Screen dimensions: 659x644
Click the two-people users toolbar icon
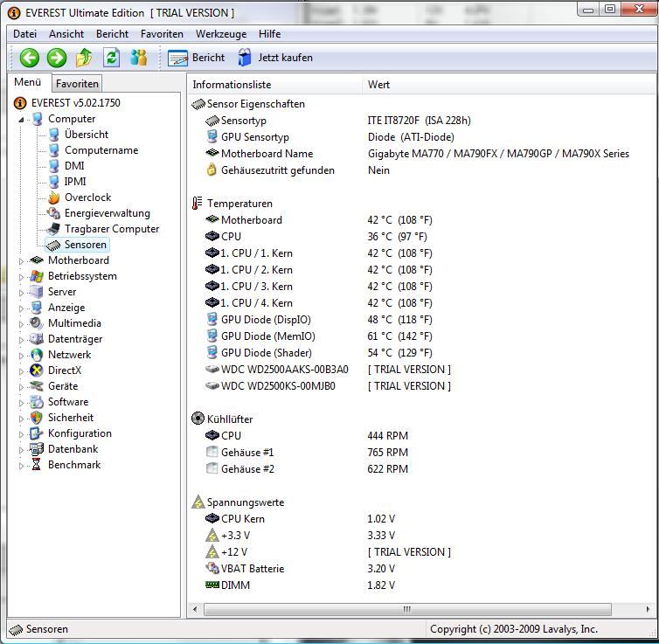138,58
